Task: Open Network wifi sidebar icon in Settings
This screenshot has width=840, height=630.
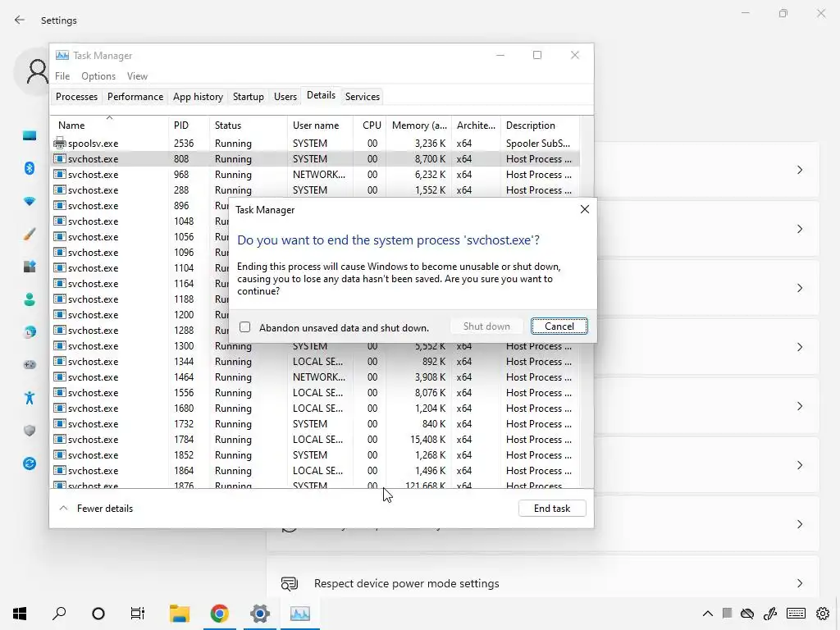Action: click(30, 201)
